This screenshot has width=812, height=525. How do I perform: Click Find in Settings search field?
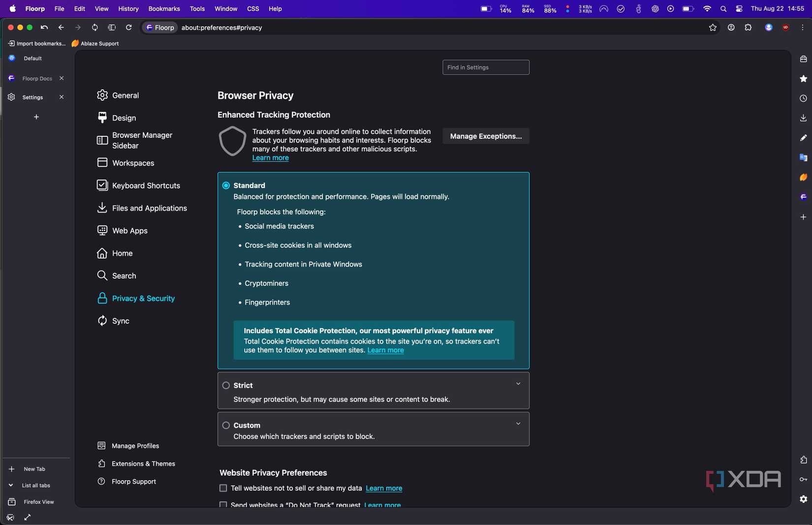click(x=486, y=67)
